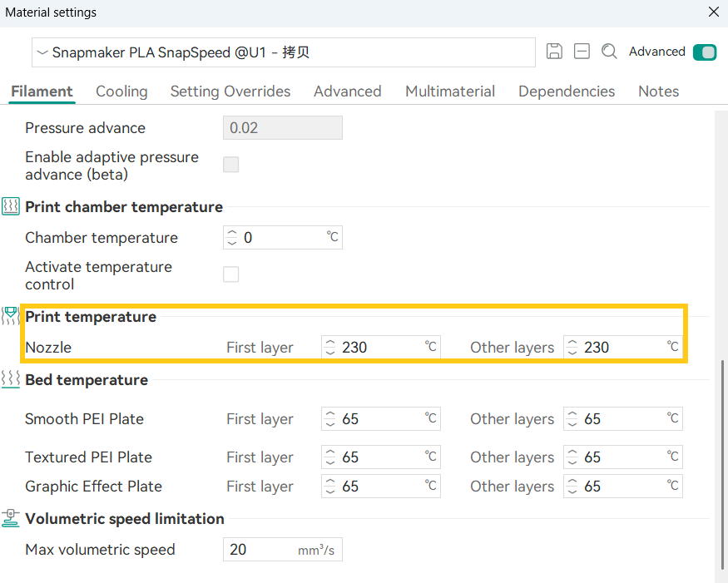Click the Print temperature nozzle icon
The height and width of the screenshot is (583, 728).
(11, 316)
